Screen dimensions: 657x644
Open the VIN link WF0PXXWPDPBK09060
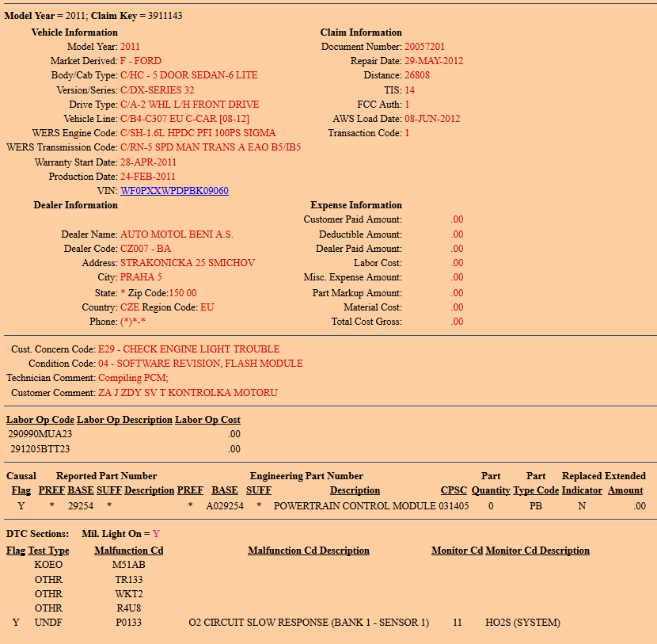174,191
